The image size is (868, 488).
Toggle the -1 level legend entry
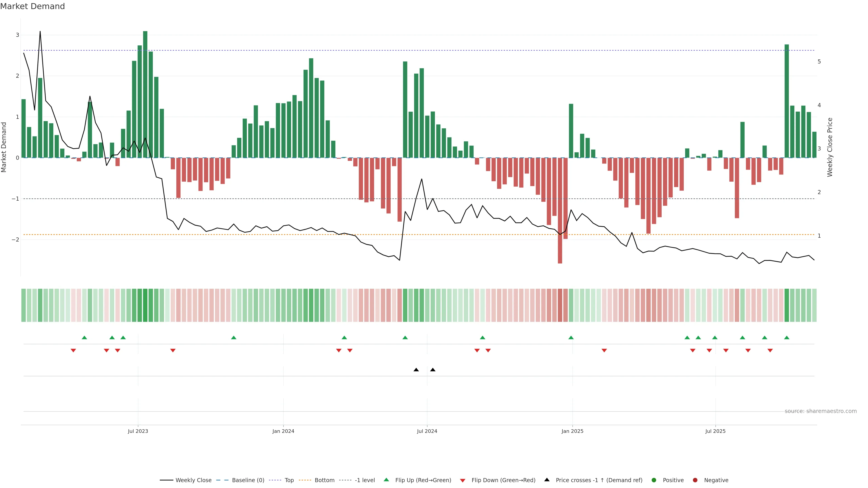click(365, 480)
